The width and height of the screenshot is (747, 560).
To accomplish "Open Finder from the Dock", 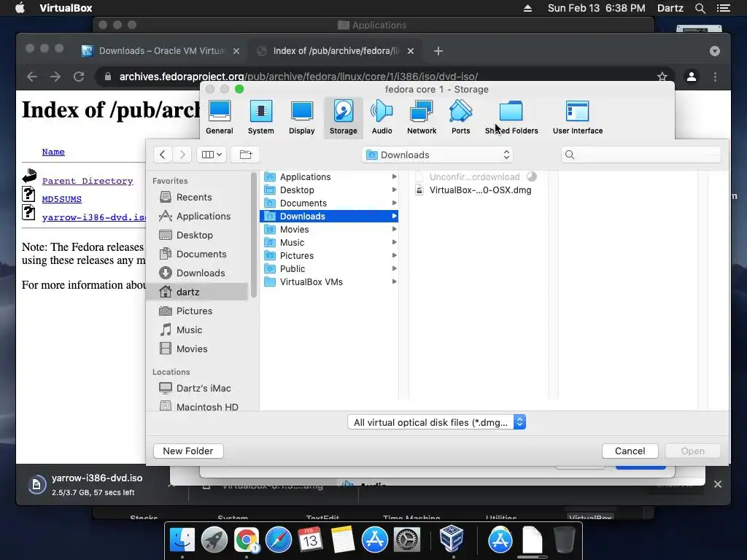I will 182,540.
